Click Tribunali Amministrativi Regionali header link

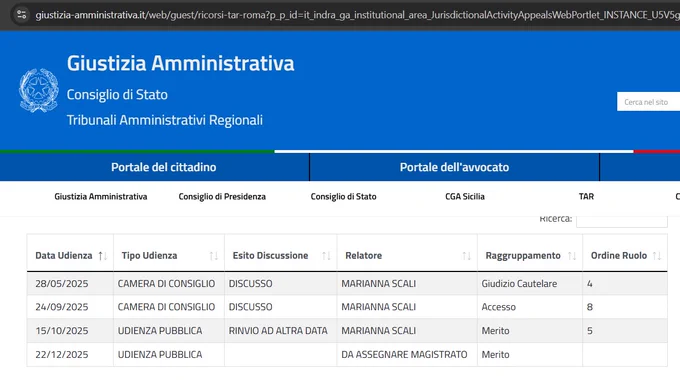(165, 120)
